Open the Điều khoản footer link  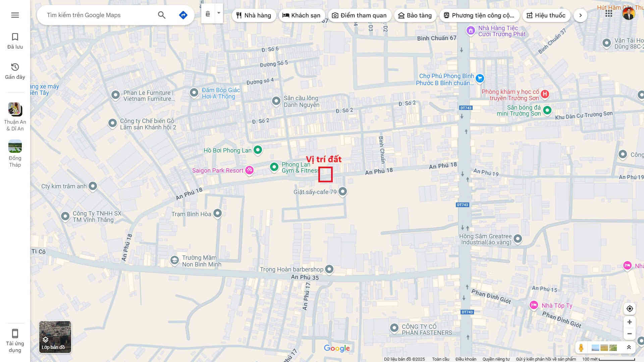[466, 359]
